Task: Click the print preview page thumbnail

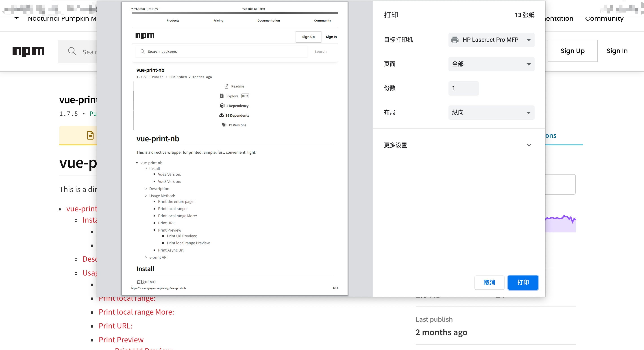Action: [235, 148]
